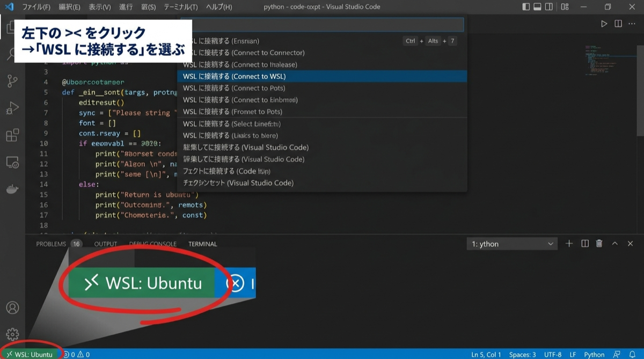644x359 pixels.
Task: Kill the terminal with trash icon
Action: point(599,244)
